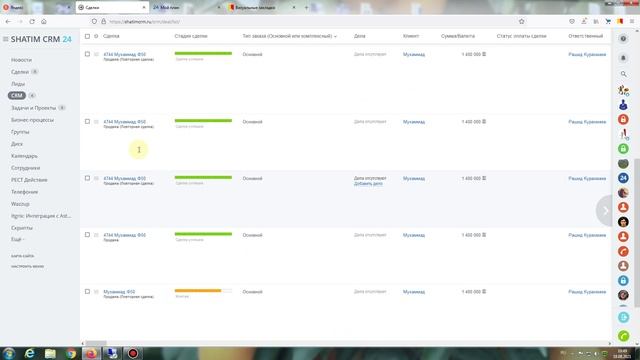Tick checkbox of the orange-stage Мухаммад Ф50 deal
Viewport: 640px width, 360px height.
pyautogui.click(x=87, y=291)
